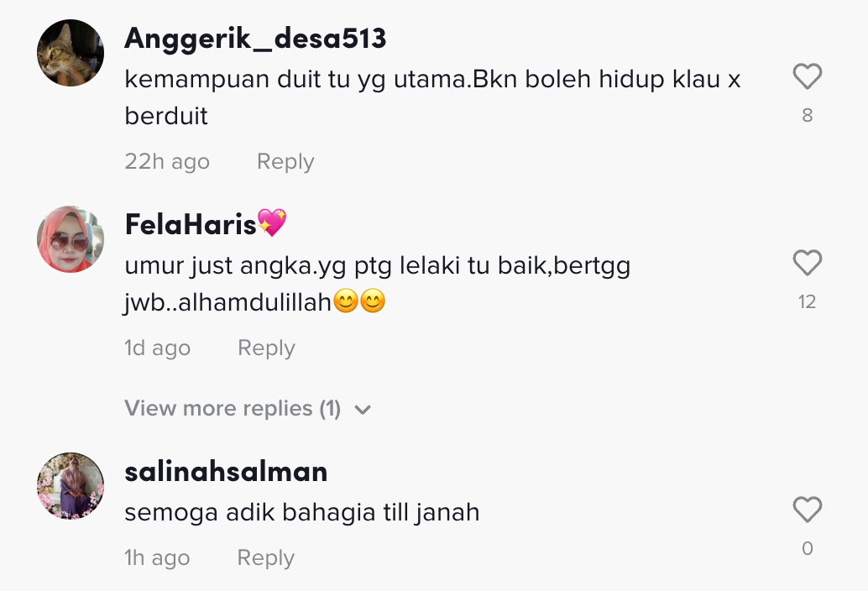This screenshot has height=591, width=868.
Task: Click the comment text 'semoga adik bahagia till janah'
Action: tap(301, 512)
